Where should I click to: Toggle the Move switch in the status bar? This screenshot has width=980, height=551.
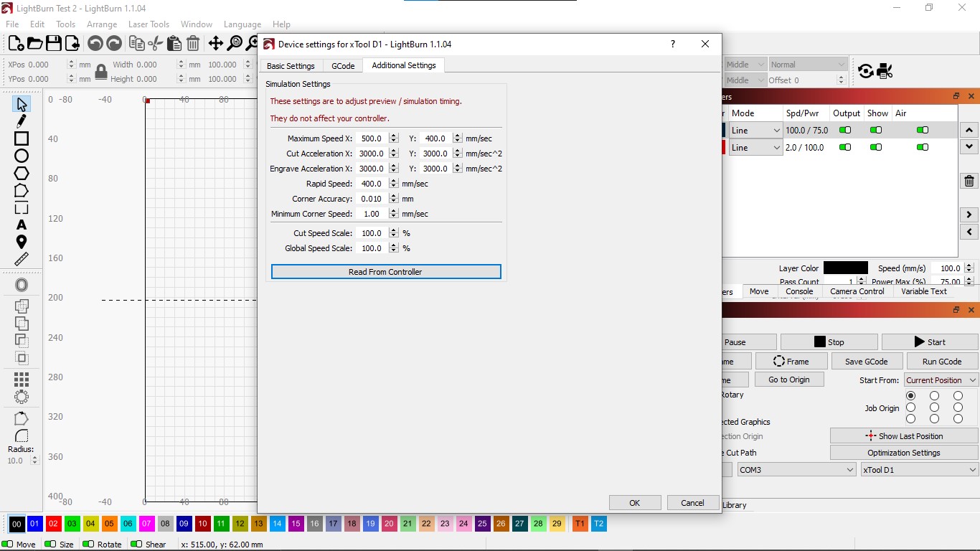click(x=8, y=544)
